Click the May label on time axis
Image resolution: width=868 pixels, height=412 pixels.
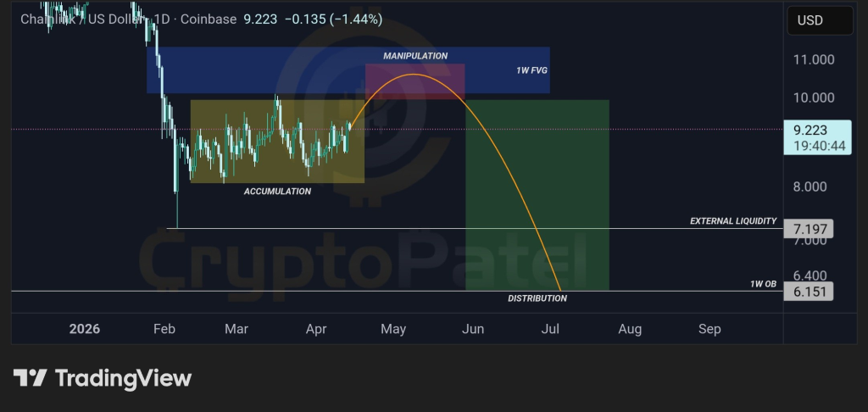(393, 329)
